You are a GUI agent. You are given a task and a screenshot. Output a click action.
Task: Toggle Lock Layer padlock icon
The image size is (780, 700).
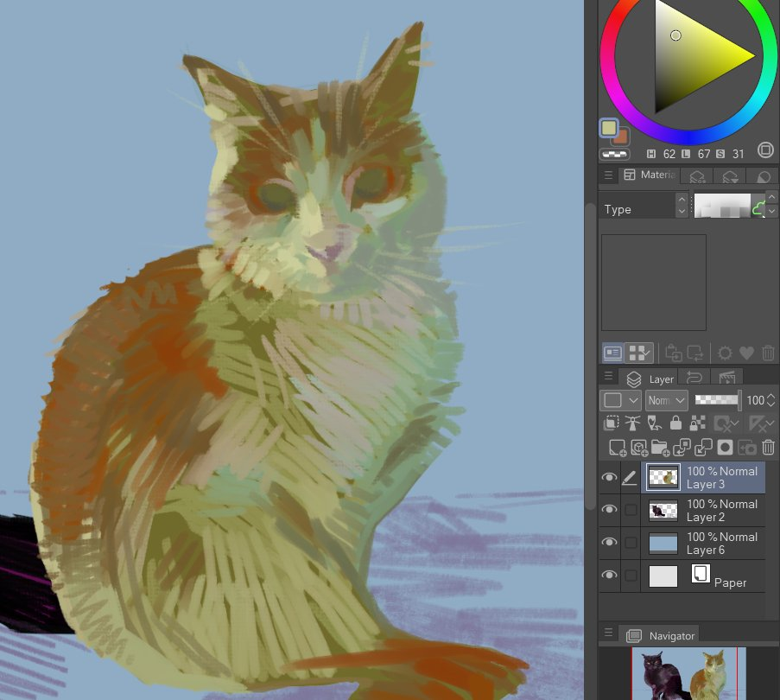point(675,423)
